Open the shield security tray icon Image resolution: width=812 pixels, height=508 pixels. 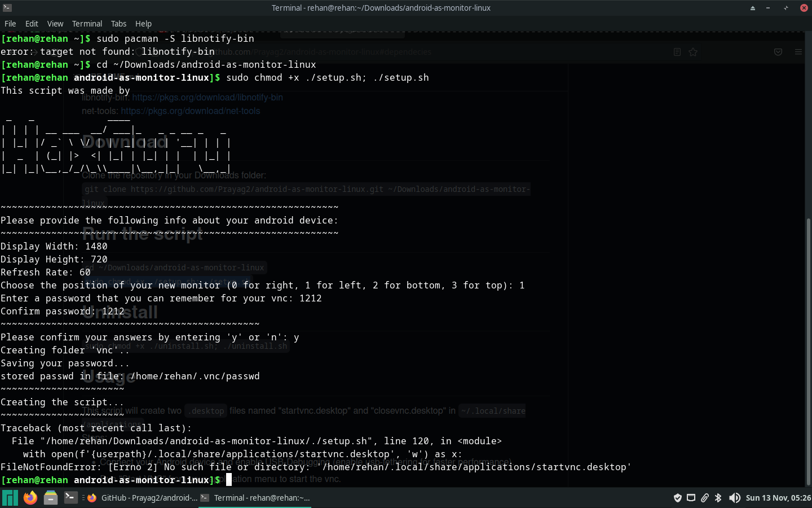point(678,498)
